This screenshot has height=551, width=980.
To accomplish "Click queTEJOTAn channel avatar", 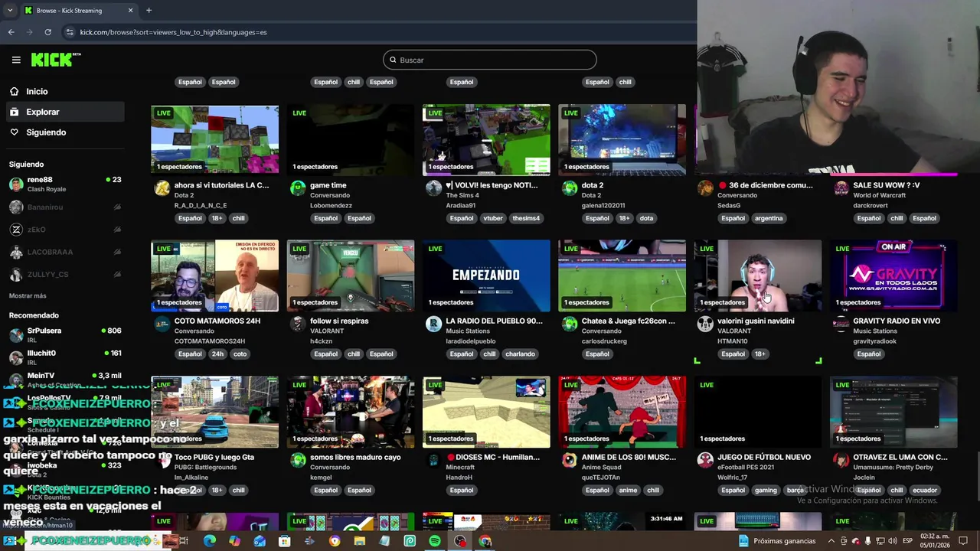I will tap(569, 460).
